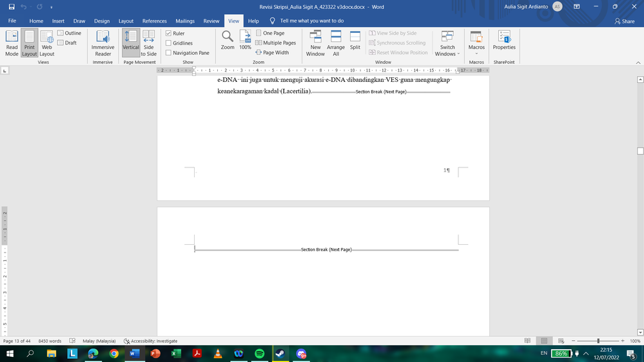Arrange All open windows
644x362 pixels.
point(336,43)
